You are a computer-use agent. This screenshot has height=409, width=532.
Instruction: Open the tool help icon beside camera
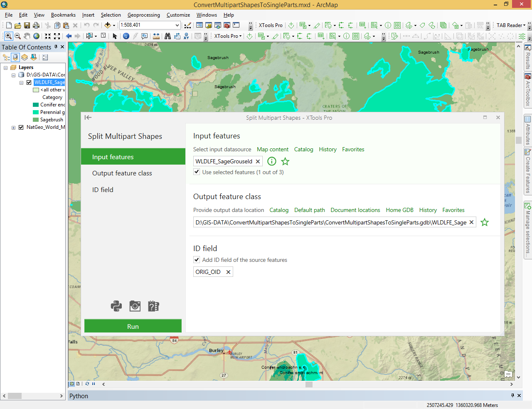153,306
